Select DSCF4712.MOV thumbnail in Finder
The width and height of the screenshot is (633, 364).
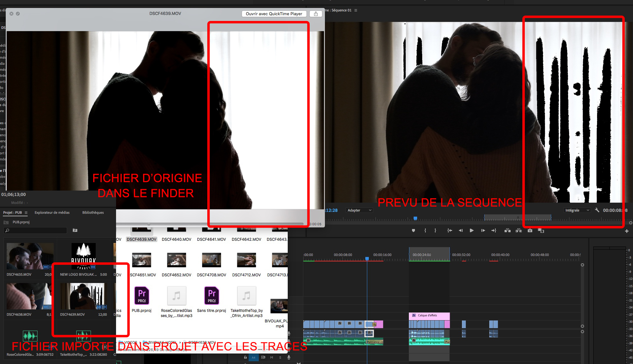tap(246, 260)
